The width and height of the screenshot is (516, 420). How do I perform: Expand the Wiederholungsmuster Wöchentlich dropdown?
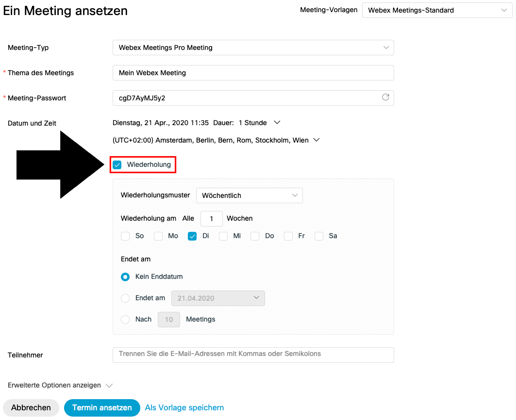(x=249, y=195)
